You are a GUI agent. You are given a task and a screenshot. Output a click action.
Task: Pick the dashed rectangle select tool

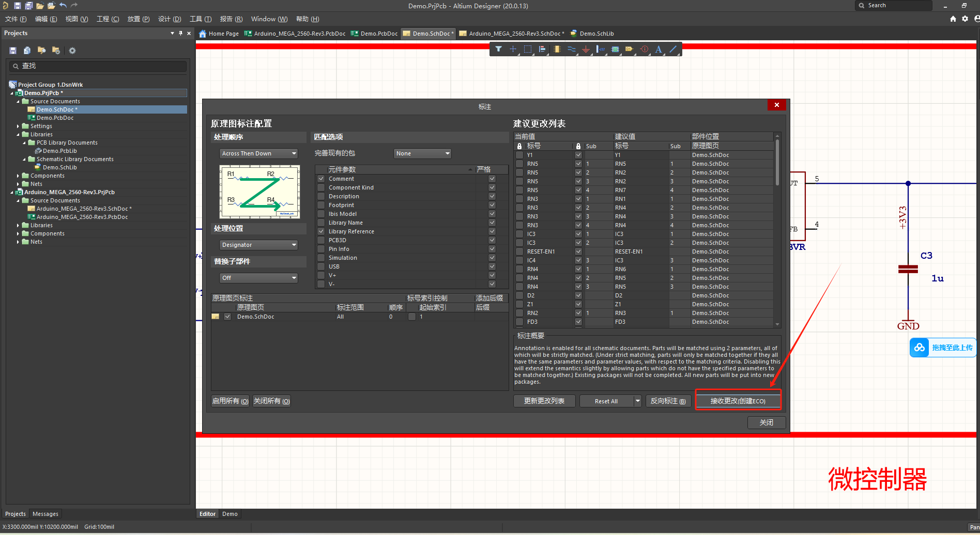pos(527,50)
